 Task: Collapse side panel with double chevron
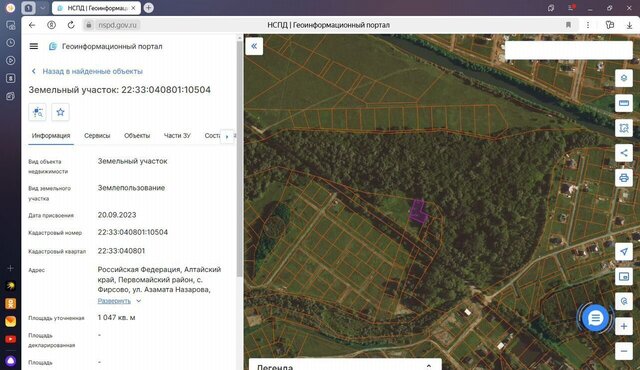[x=254, y=46]
